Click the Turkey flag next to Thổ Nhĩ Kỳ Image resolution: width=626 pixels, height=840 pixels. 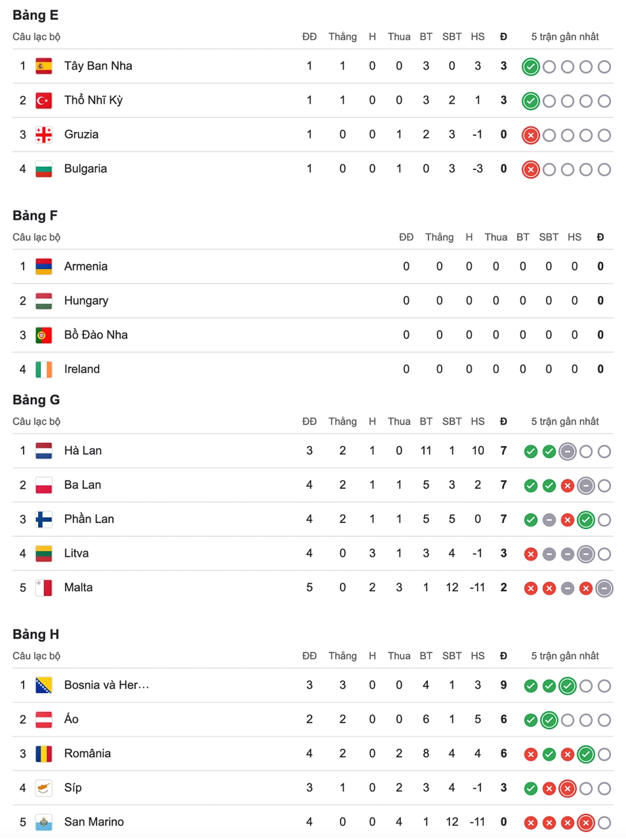[x=44, y=100]
